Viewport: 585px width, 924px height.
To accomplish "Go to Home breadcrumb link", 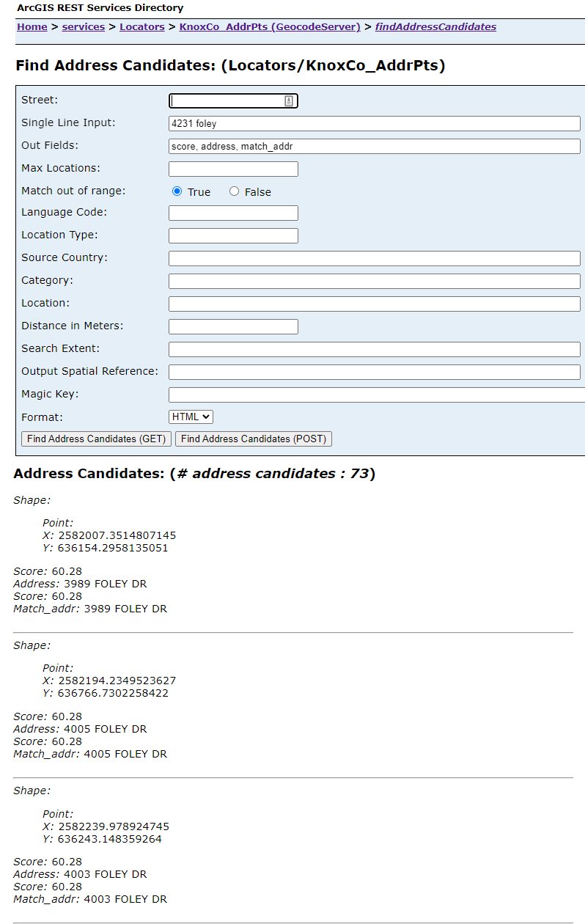I will click(x=32, y=27).
